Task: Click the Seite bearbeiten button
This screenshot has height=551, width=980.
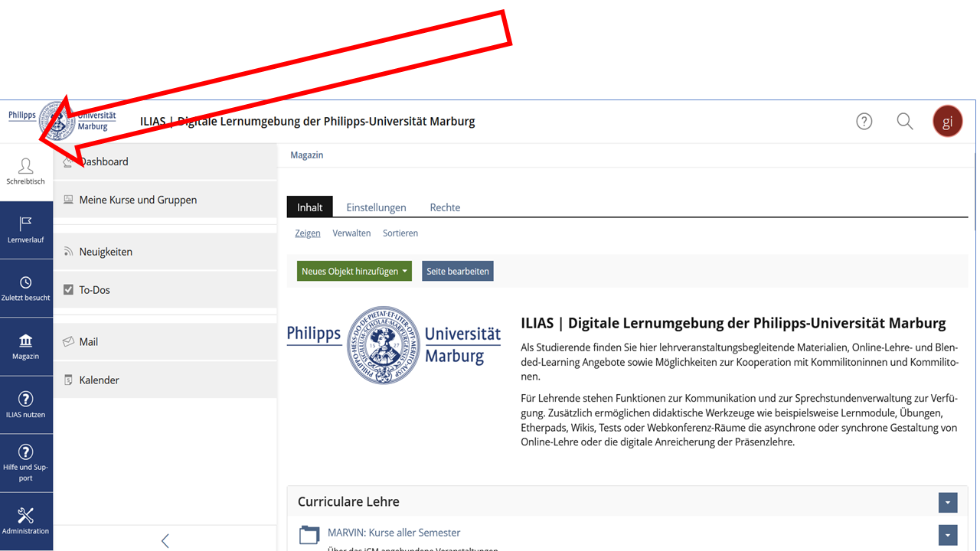Action: tap(457, 271)
